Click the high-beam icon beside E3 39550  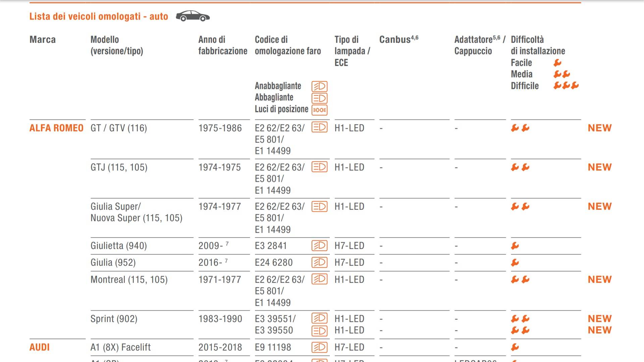319,330
